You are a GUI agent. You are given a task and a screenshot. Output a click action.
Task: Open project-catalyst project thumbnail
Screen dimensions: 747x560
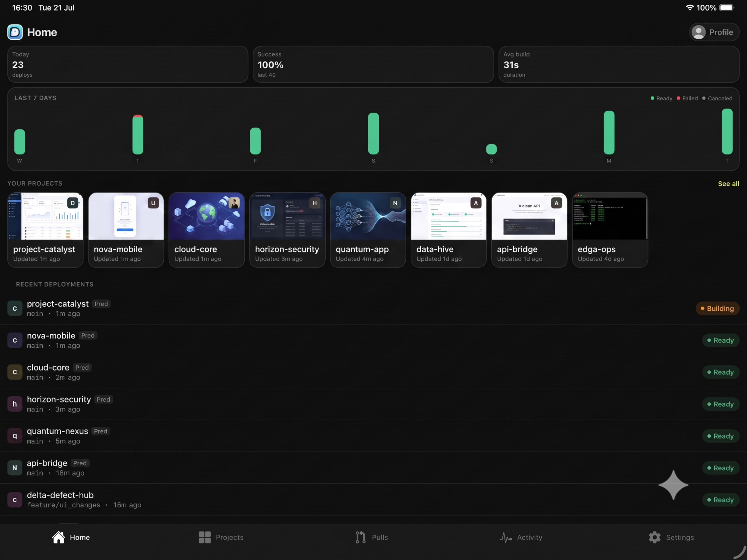pyautogui.click(x=45, y=216)
